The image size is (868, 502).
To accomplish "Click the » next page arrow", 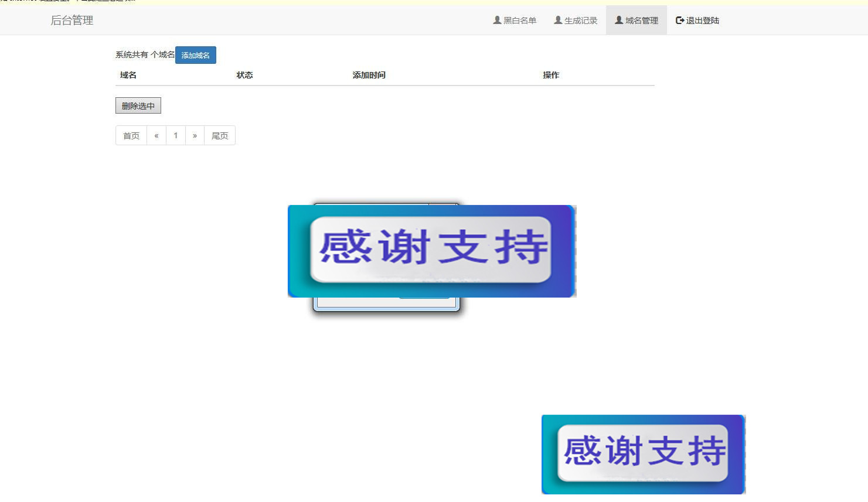I will click(x=195, y=135).
